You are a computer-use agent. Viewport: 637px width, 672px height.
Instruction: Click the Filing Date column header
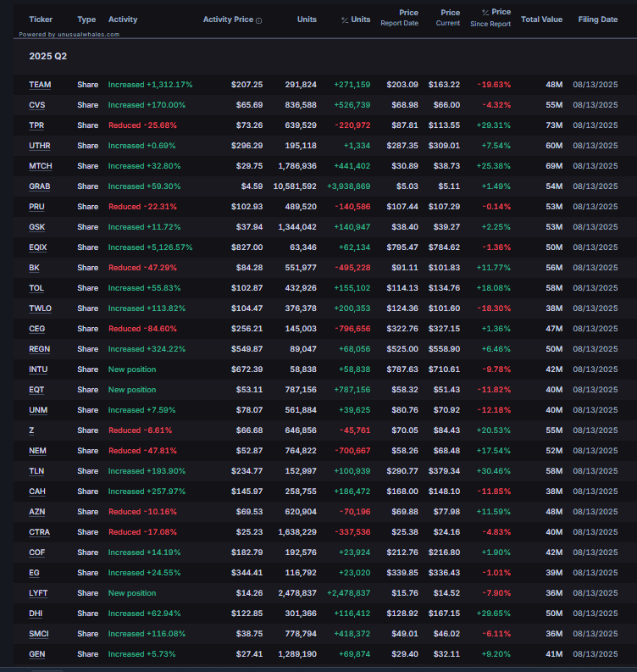tap(597, 19)
